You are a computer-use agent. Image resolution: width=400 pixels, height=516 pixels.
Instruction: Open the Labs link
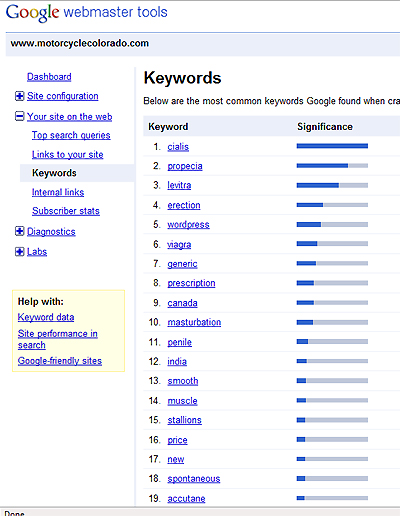37,252
